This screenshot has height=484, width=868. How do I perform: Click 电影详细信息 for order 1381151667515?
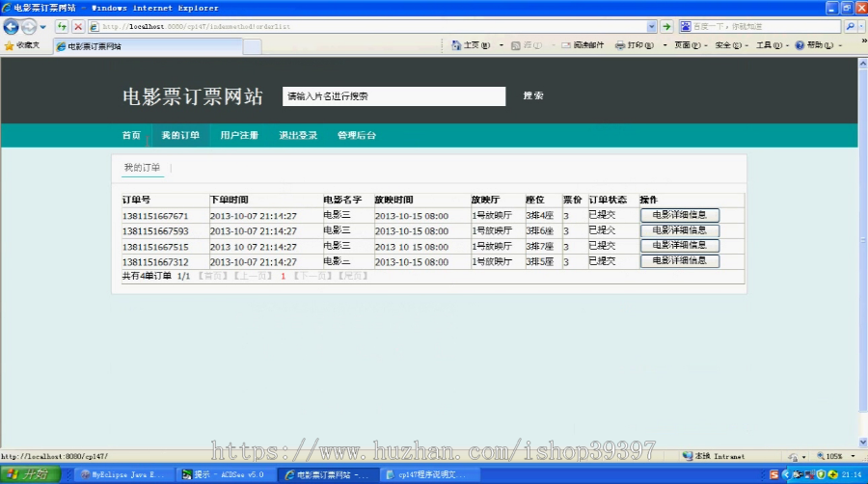(x=680, y=245)
